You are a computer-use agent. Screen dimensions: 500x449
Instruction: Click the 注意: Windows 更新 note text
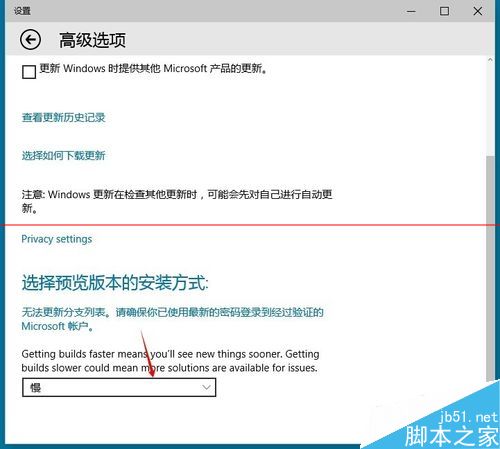pos(177,201)
